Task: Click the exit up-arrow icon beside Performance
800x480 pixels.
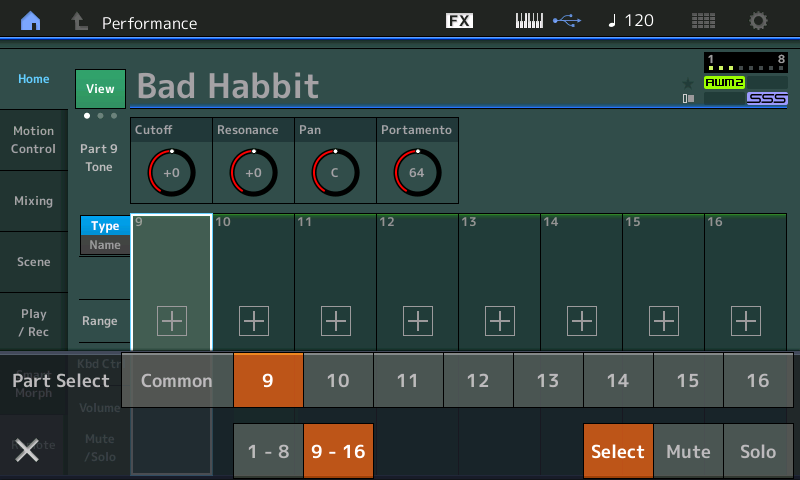Action: (78, 21)
